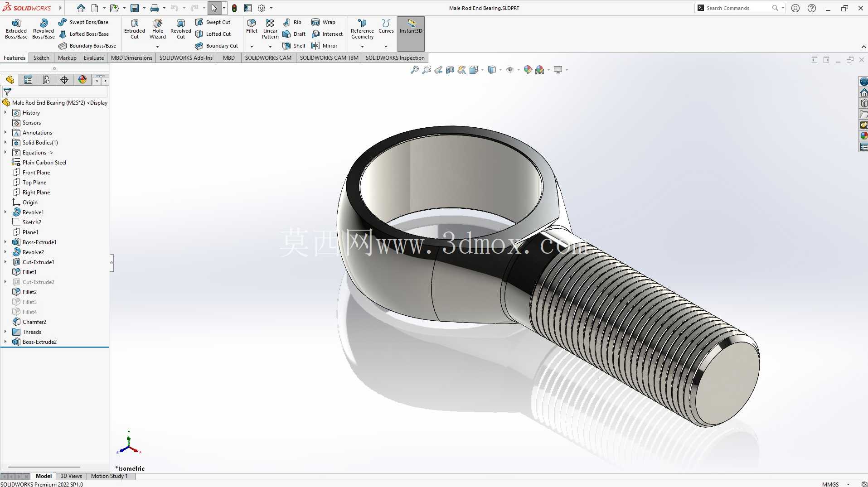The width and height of the screenshot is (868, 487).
Task: Open the DisplayManager panel tab
Action: (x=82, y=80)
